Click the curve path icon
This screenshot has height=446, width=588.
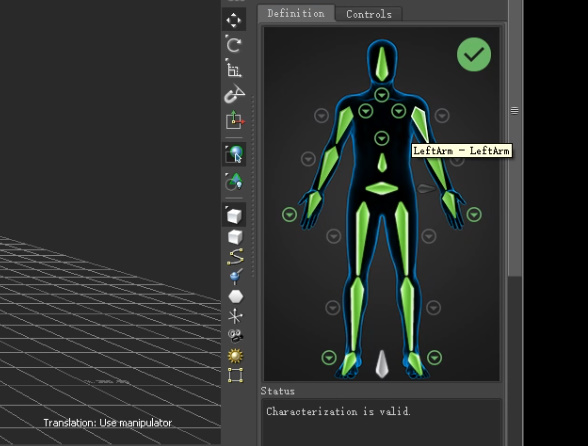[235, 257]
